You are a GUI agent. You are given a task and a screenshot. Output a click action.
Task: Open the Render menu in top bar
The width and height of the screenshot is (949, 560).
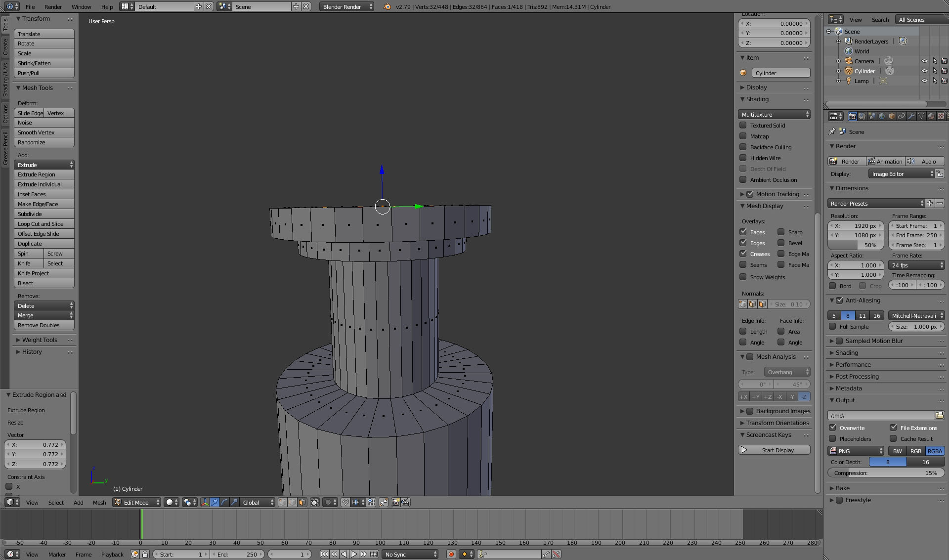(53, 7)
